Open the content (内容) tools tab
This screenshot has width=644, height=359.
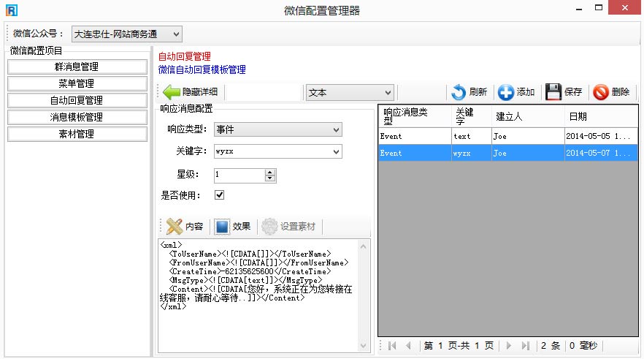pos(184,226)
